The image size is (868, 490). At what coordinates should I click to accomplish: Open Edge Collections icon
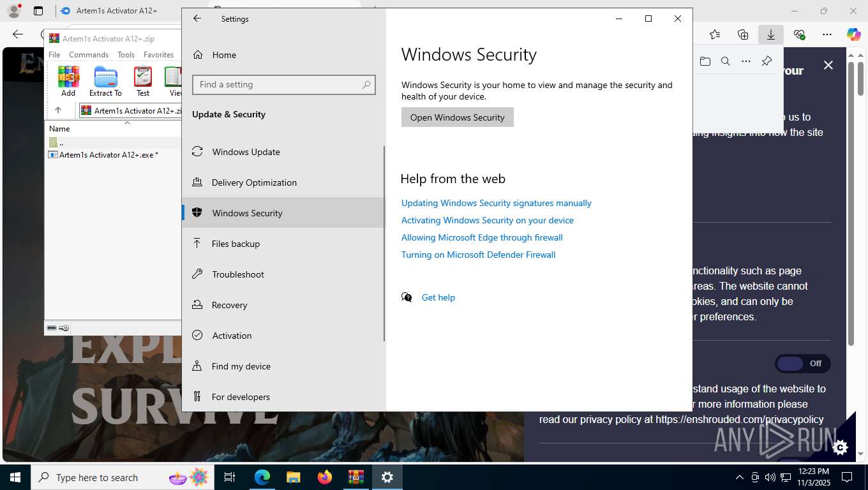point(743,34)
